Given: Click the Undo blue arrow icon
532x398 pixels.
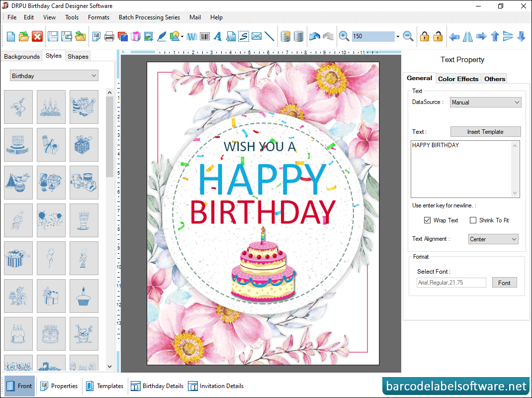Looking at the screenshot, I should click(x=315, y=36).
